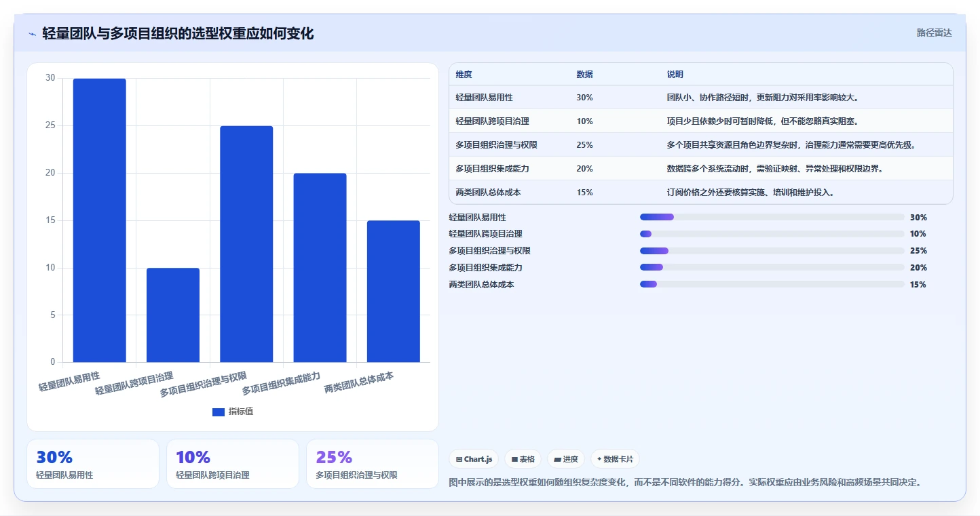Click the 30% value in table
The height and width of the screenshot is (516, 980).
[584, 98]
